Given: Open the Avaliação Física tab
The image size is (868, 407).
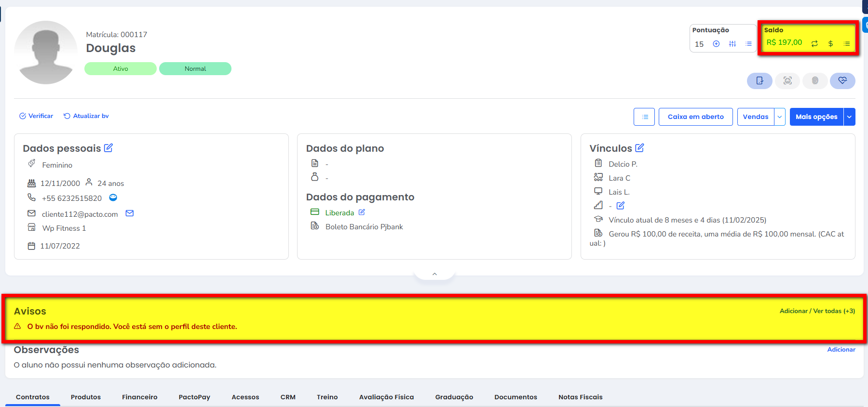Looking at the screenshot, I should pos(386,397).
